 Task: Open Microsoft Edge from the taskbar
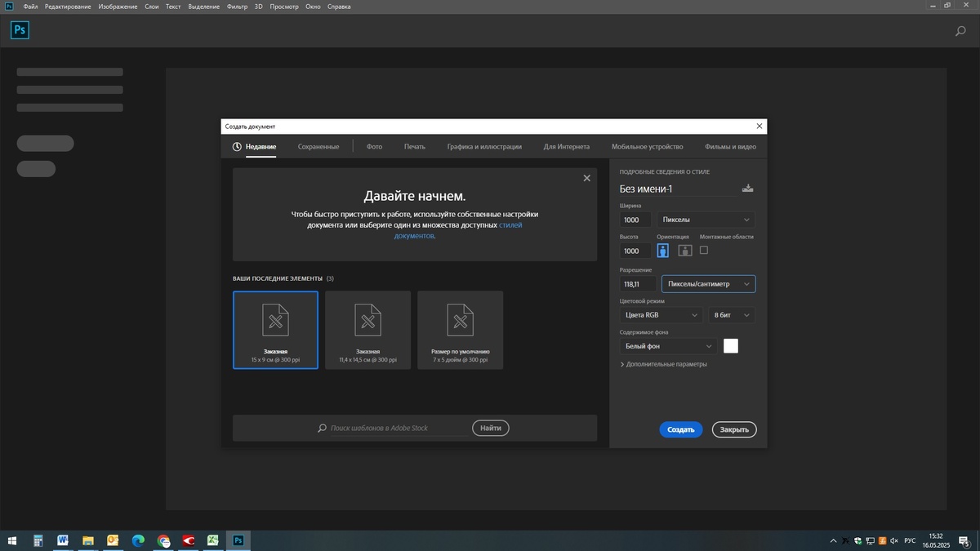click(x=138, y=540)
